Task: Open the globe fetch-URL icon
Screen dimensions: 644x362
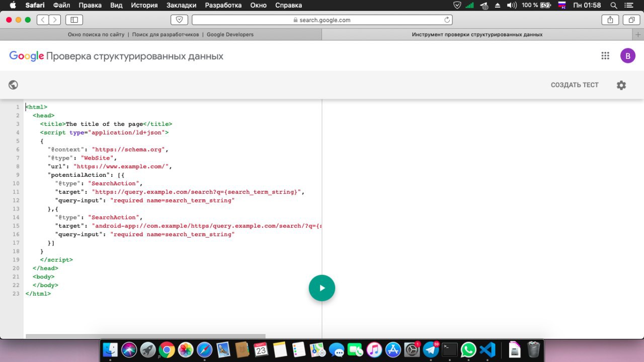Action: click(x=14, y=85)
